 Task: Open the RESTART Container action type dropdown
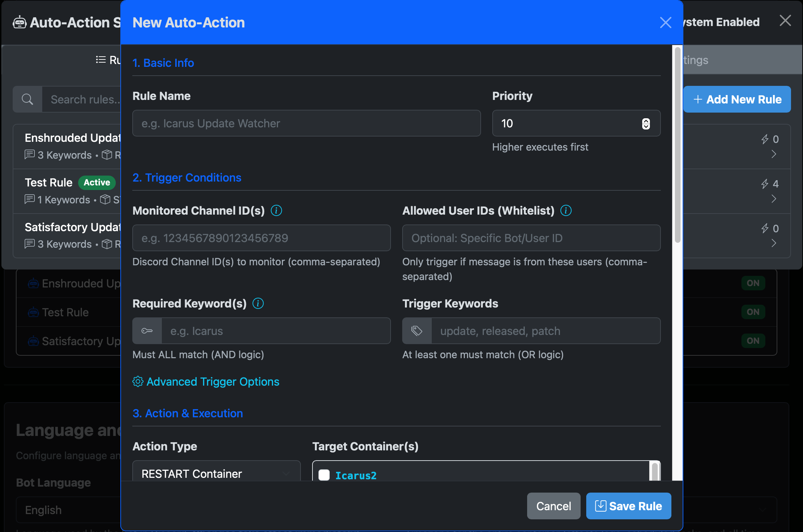(216, 473)
